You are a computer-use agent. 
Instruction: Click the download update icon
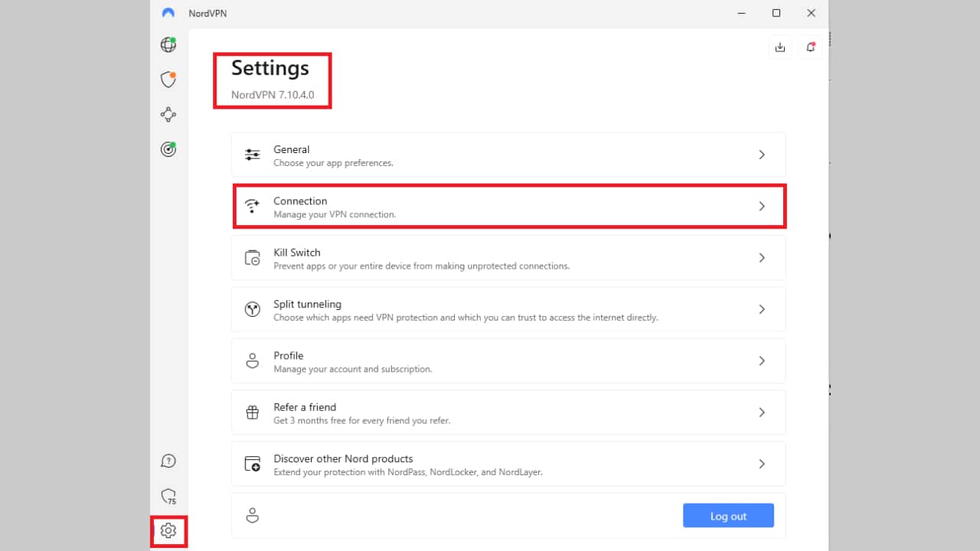coord(780,47)
